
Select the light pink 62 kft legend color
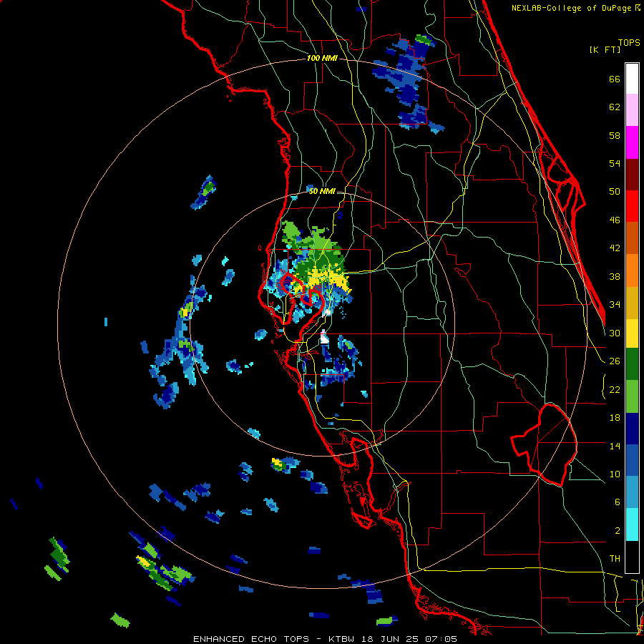[x=632, y=110]
